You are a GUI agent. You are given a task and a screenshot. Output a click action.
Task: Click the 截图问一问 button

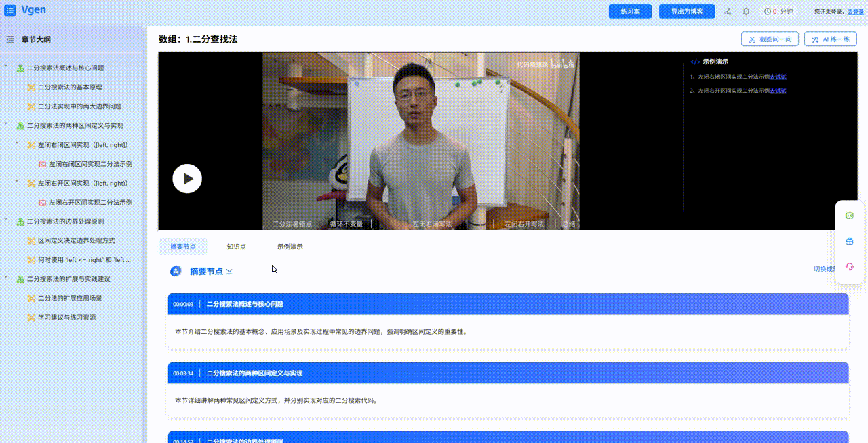[x=770, y=39]
